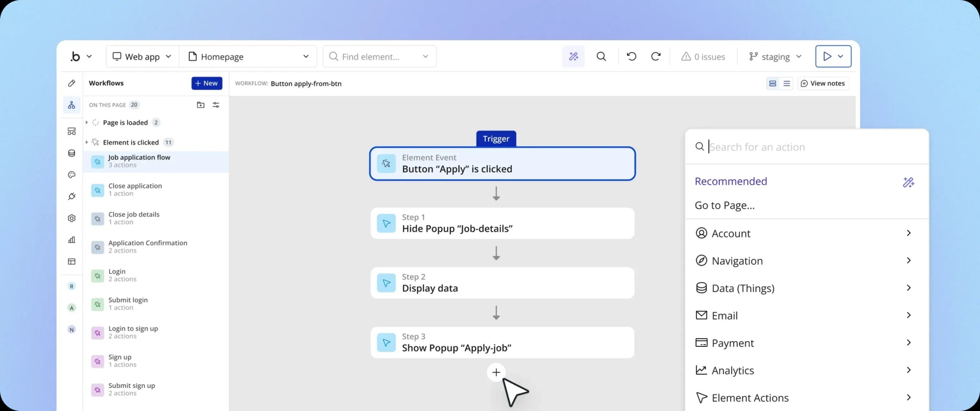Click the plus add step button
This screenshot has width=980, height=411.
(496, 372)
